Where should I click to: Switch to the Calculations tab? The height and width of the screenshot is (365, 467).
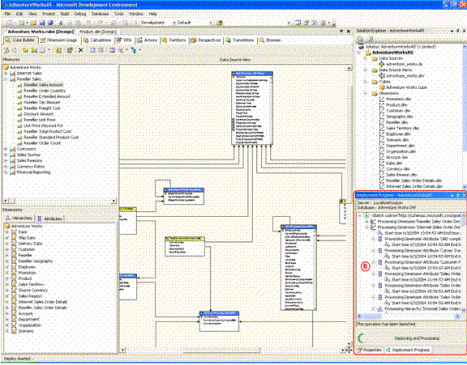click(97, 40)
